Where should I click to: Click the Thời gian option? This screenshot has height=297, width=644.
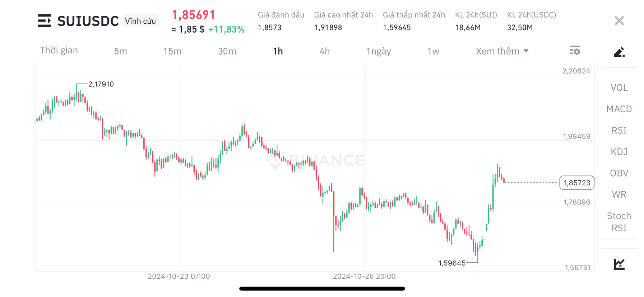pyautogui.click(x=59, y=50)
